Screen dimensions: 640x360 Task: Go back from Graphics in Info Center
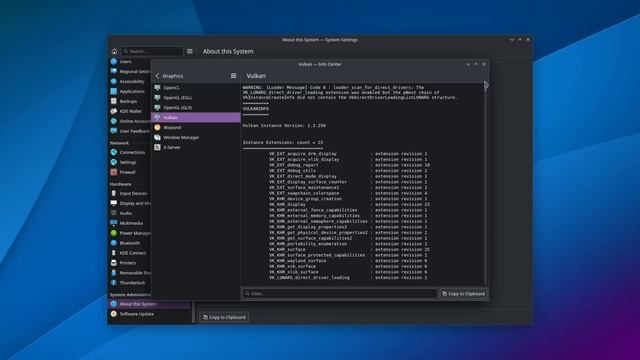[158, 76]
